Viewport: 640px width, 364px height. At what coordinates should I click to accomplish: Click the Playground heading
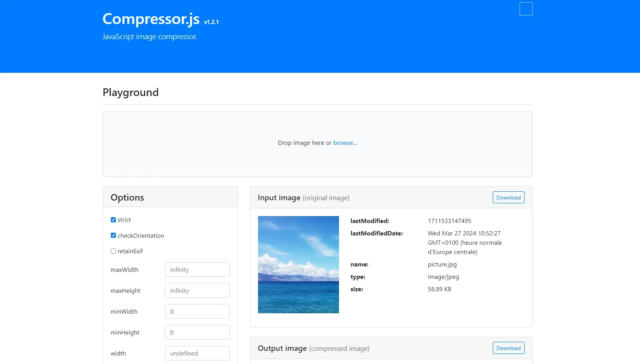pyautogui.click(x=131, y=92)
